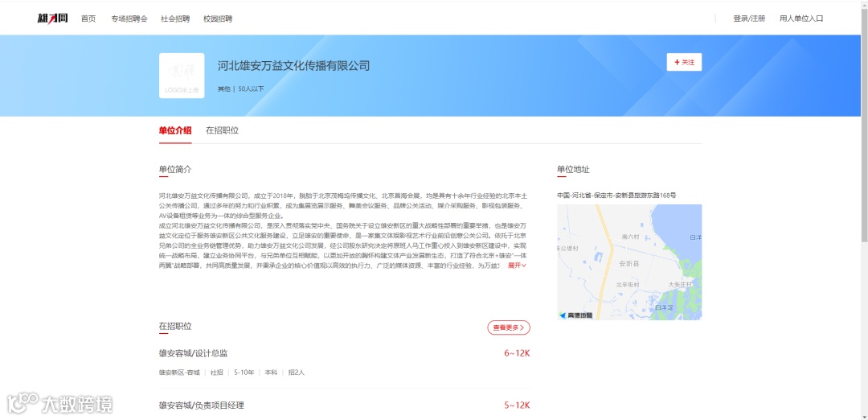The width and height of the screenshot is (868, 420).
Task: Click the 雄才网 site logo
Action: pos(52,19)
